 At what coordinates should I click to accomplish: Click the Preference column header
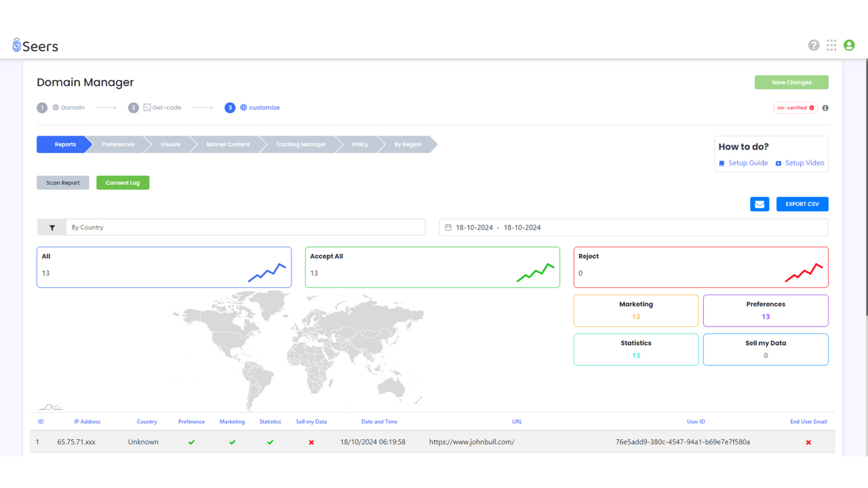[x=191, y=422]
